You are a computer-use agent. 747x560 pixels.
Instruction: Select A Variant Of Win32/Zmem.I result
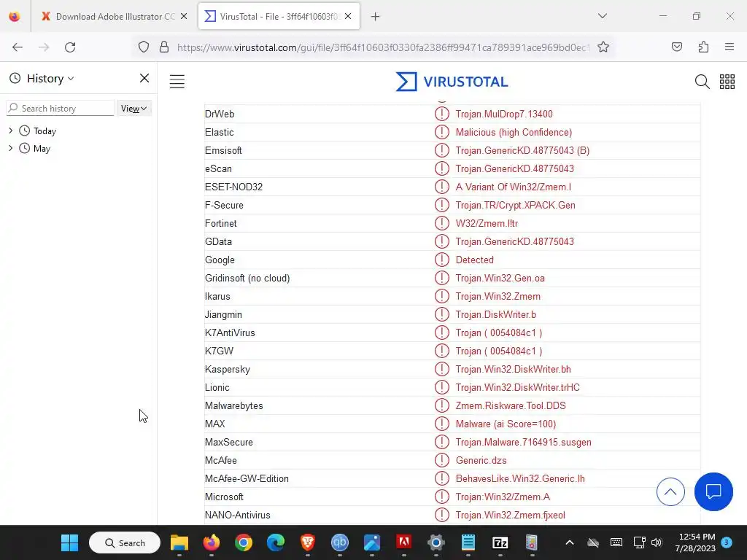click(513, 187)
